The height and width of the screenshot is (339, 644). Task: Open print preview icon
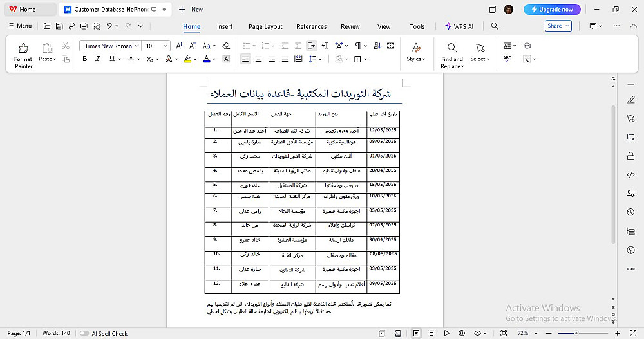96,26
